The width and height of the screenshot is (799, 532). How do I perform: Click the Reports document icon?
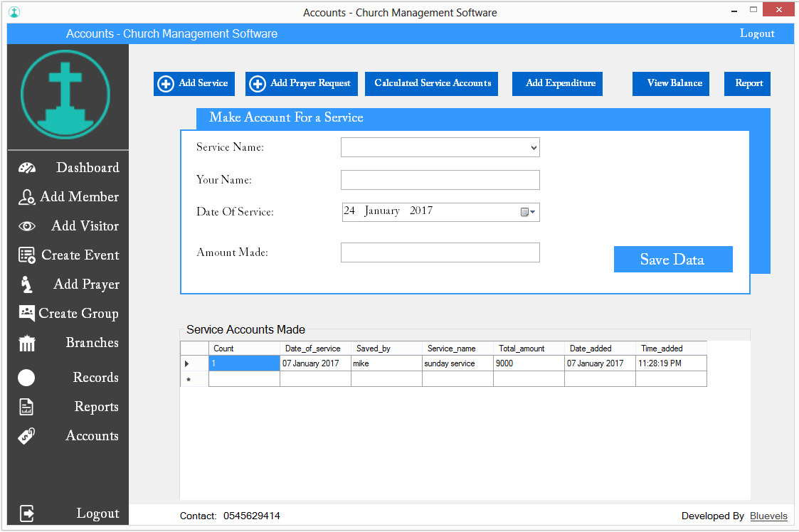click(x=27, y=407)
